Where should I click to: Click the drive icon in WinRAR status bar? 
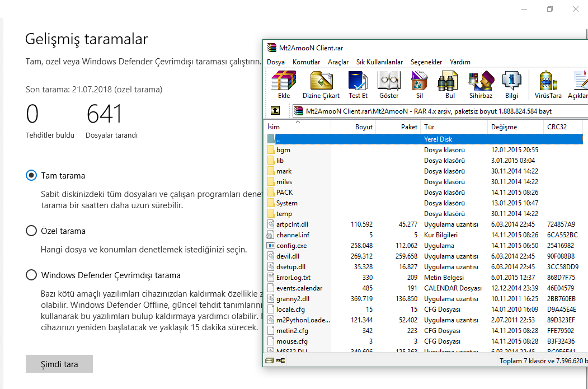pyautogui.click(x=269, y=360)
